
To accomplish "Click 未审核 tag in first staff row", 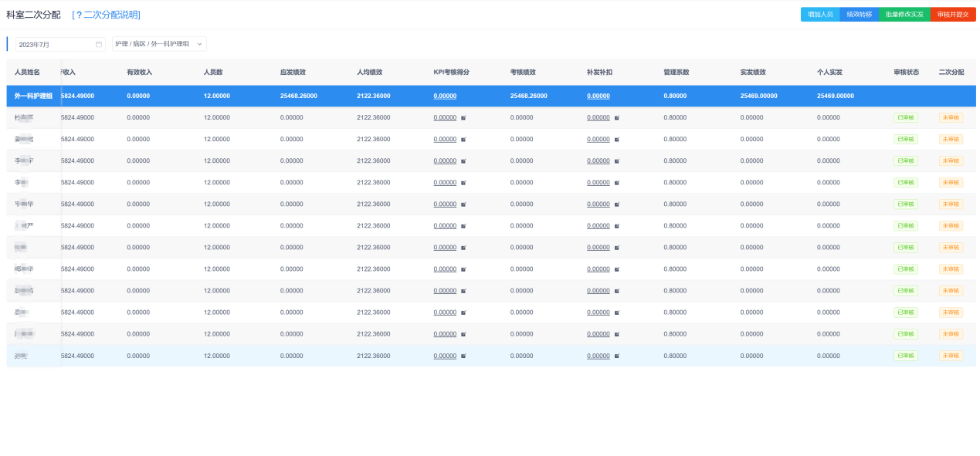I will [x=951, y=117].
